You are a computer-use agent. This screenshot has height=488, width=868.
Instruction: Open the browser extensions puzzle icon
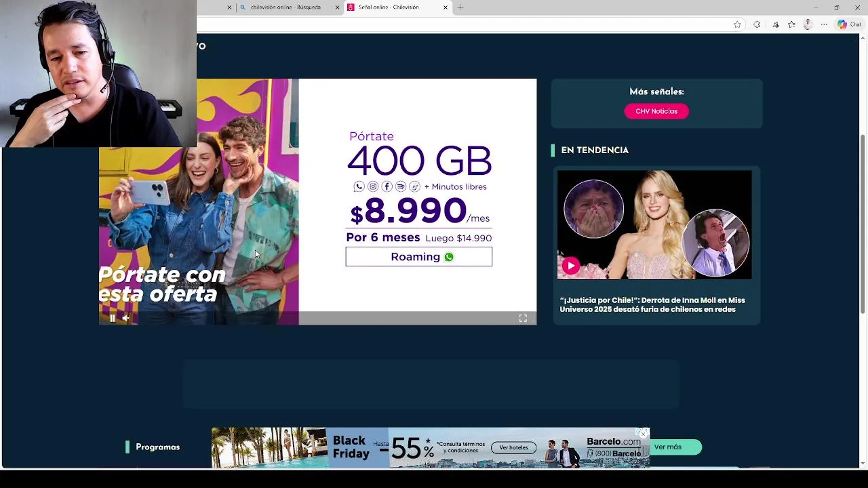(x=757, y=24)
